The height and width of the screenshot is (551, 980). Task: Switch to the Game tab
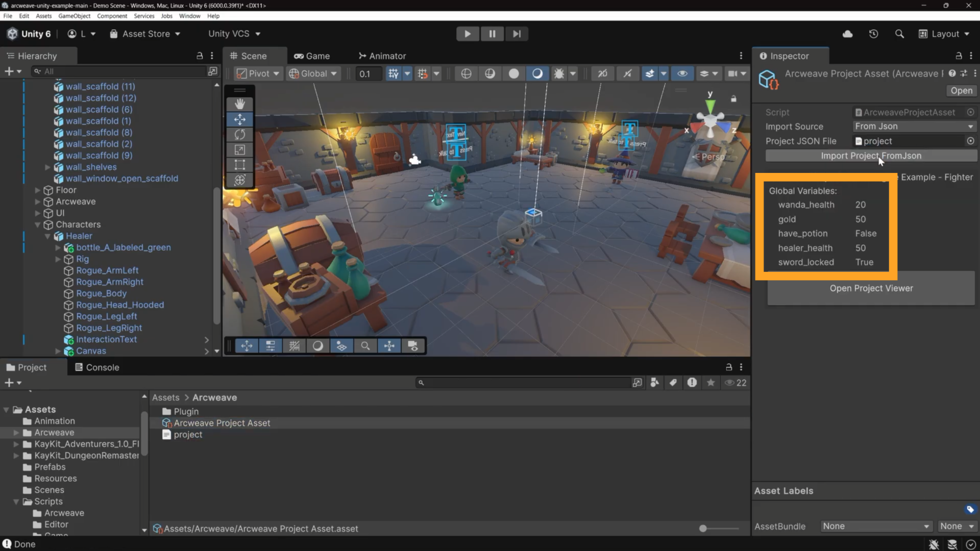[x=312, y=56]
